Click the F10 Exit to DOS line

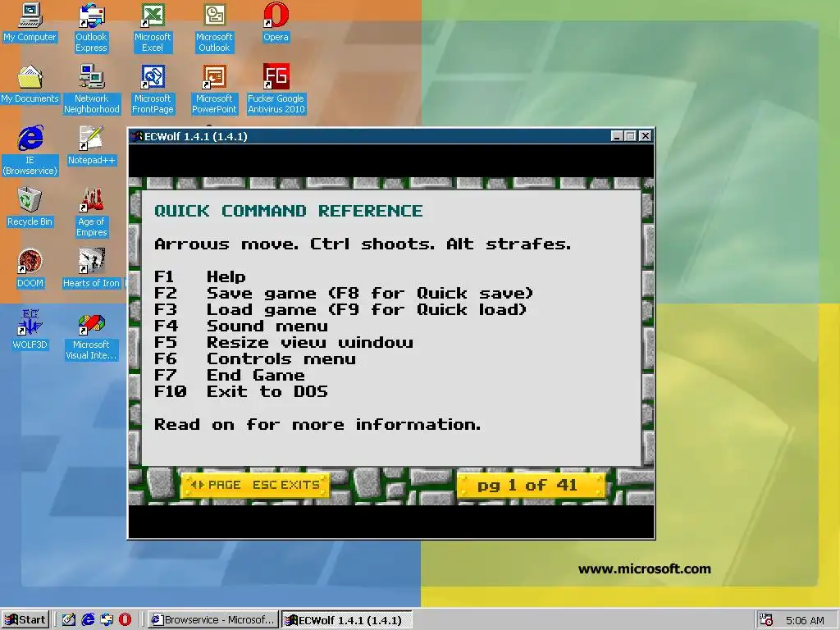click(241, 391)
